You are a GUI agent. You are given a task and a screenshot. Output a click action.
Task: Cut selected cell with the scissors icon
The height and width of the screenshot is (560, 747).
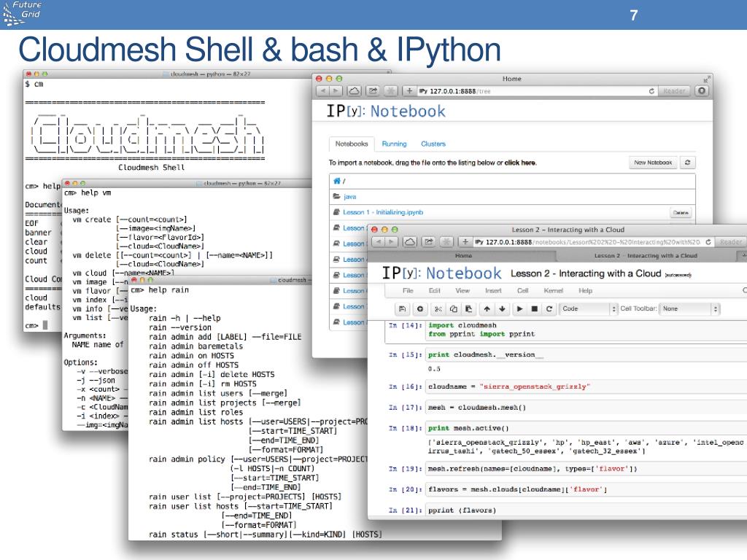438,308
